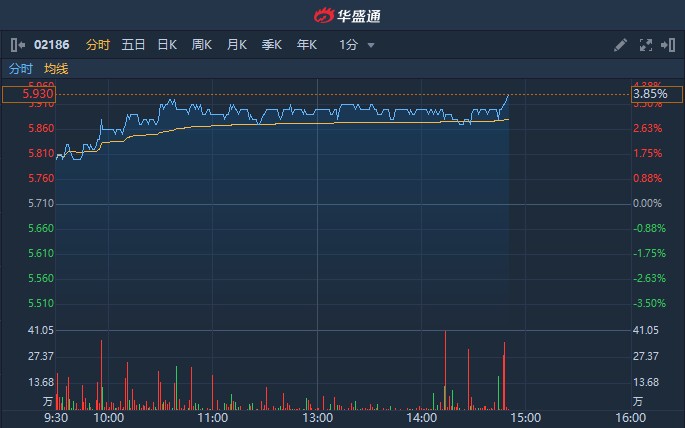Click the left 27.37 volume label
The width and height of the screenshot is (685, 428).
pyautogui.click(x=41, y=356)
